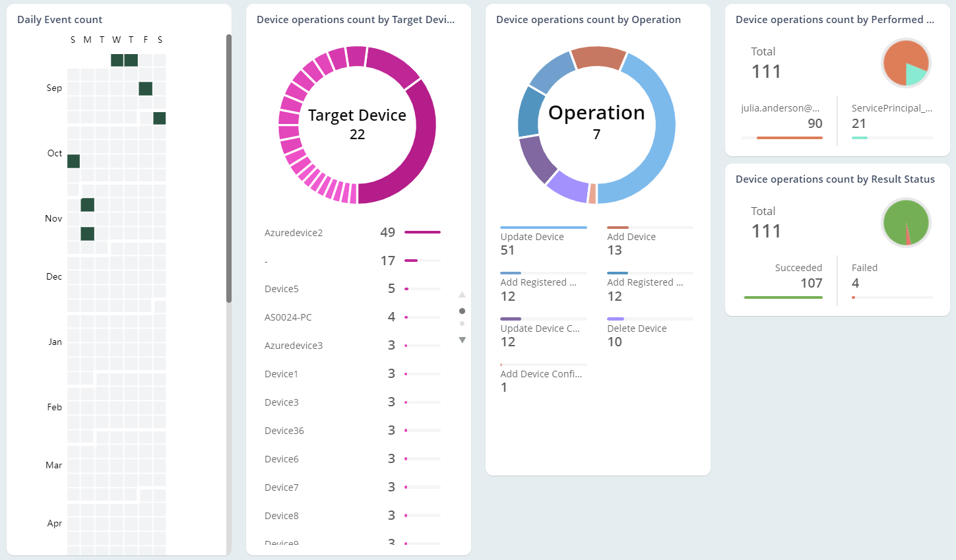Expand the previous page arrow in the device list
This screenshot has height=560, width=956.
click(x=462, y=294)
